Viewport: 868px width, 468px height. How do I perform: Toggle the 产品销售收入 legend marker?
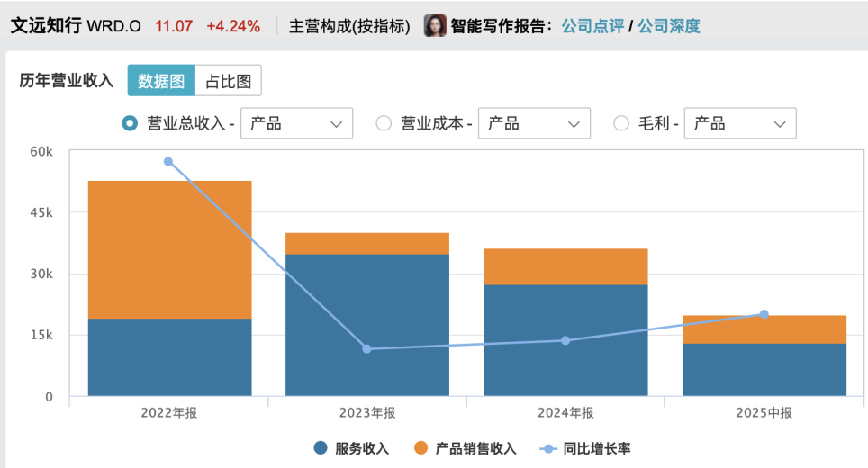click(x=420, y=448)
